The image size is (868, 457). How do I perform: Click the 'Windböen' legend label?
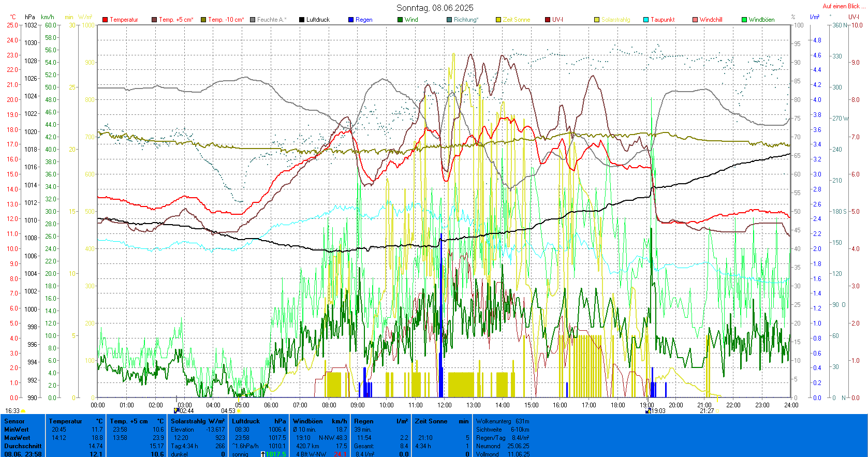coord(762,20)
